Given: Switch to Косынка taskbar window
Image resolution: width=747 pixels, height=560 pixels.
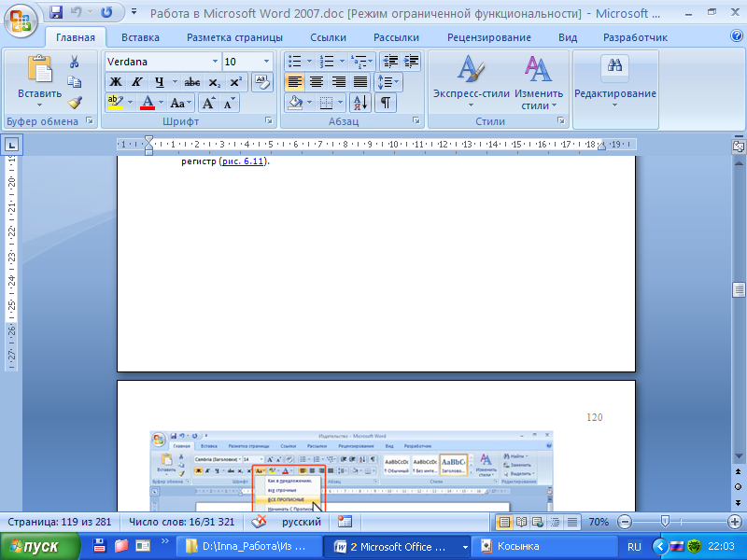Looking at the screenshot, I should pyautogui.click(x=544, y=547).
